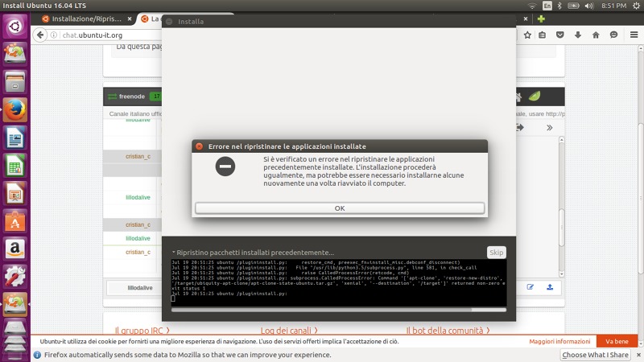
Task: Open the 8:51 PM clock menu
Action: point(613,6)
